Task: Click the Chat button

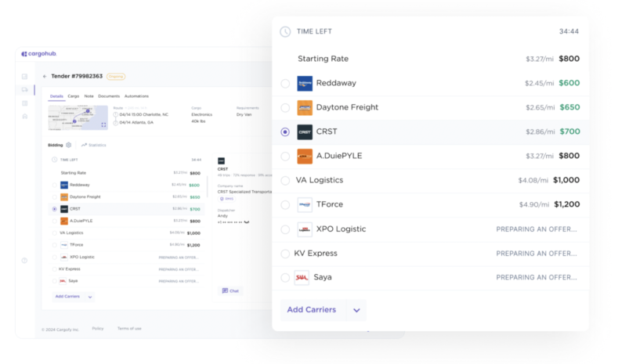Action: pyautogui.click(x=231, y=290)
